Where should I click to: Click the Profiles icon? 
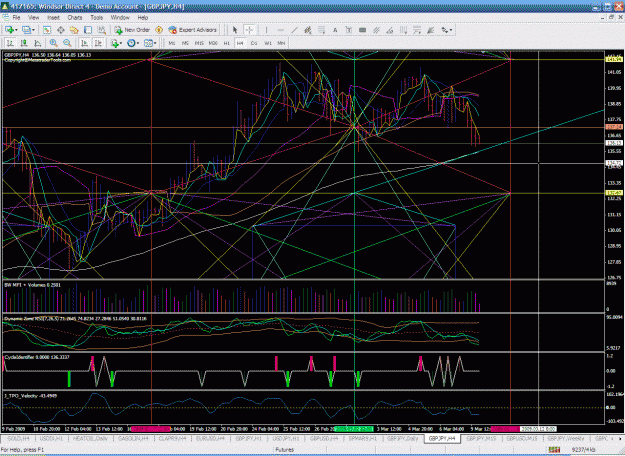(x=26, y=30)
